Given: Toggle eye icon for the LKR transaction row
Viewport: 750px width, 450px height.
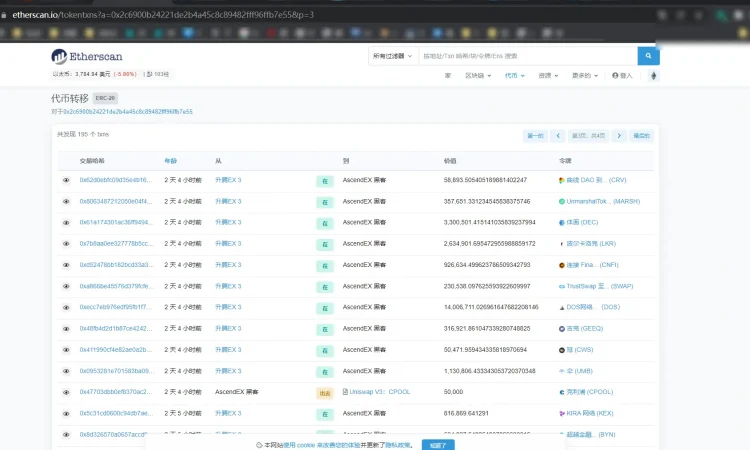Looking at the screenshot, I should [66, 244].
